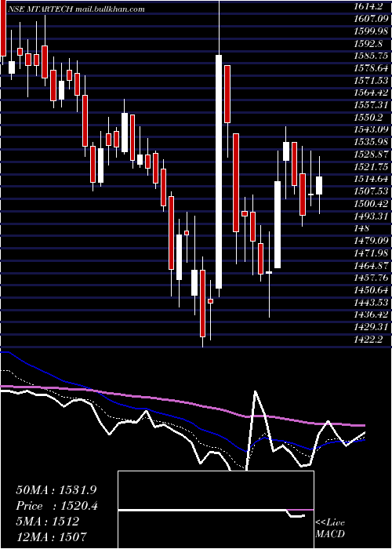Click the Price : 1520.4 readout
This screenshot has height=549, width=392.
57,506
